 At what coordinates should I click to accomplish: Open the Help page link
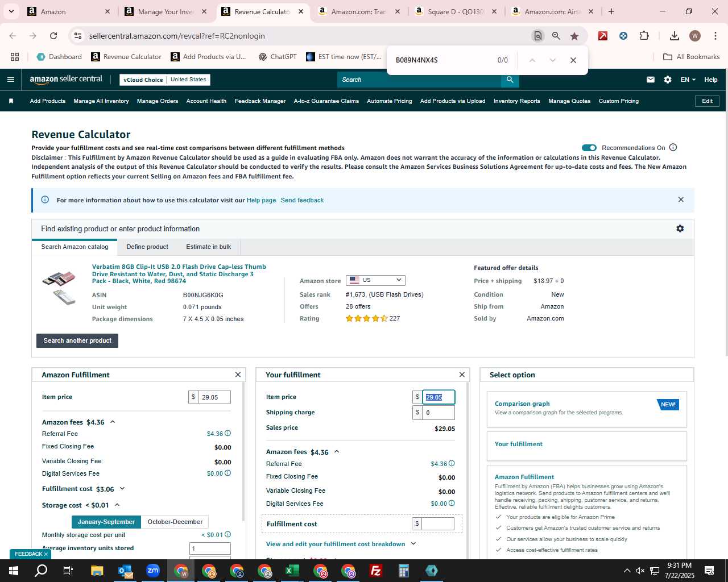pyautogui.click(x=261, y=200)
